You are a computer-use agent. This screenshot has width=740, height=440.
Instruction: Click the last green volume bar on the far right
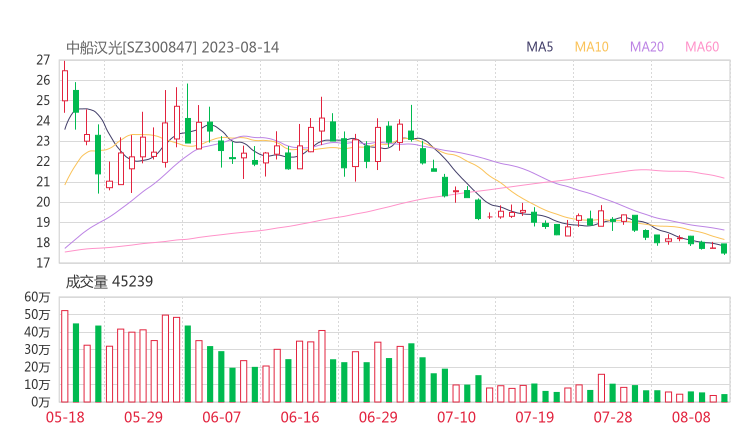click(724, 398)
